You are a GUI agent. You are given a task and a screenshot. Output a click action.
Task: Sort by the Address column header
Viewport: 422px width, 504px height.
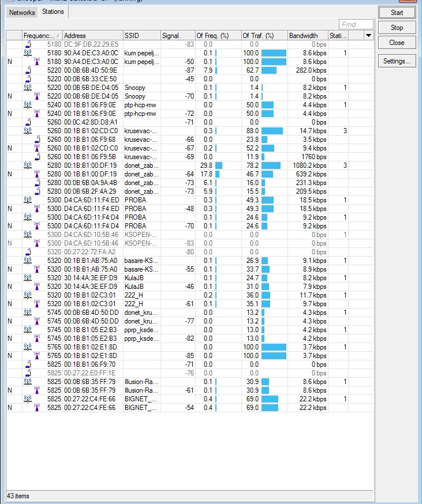tap(93, 35)
